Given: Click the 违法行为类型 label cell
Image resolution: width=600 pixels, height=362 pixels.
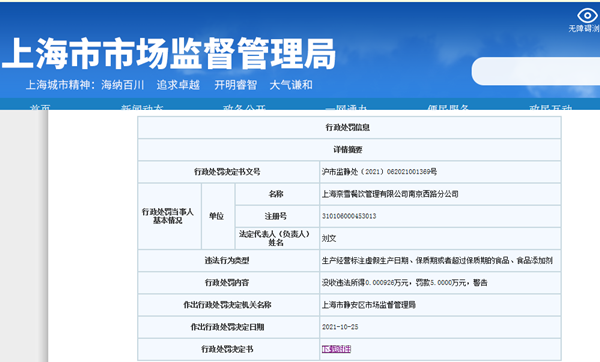Looking at the screenshot, I should click(x=228, y=261).
